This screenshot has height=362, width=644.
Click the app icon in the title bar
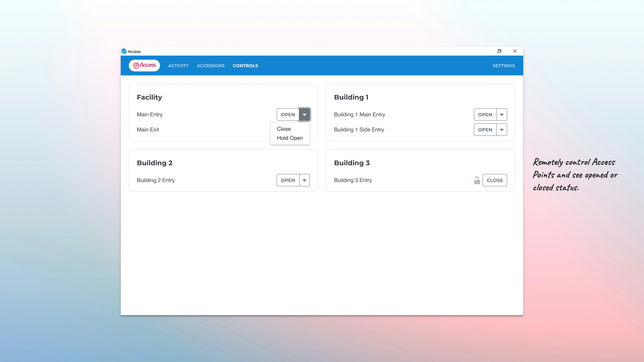point(124,51)
